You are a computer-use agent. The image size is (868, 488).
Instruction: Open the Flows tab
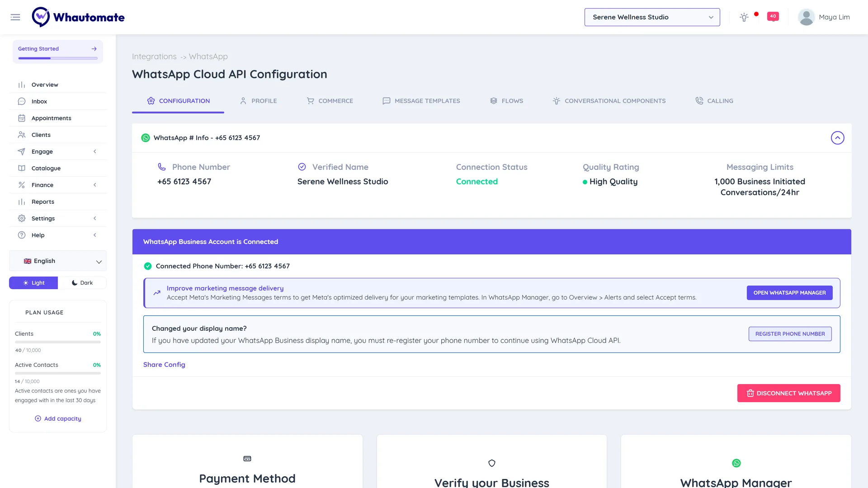pos(506,101)
